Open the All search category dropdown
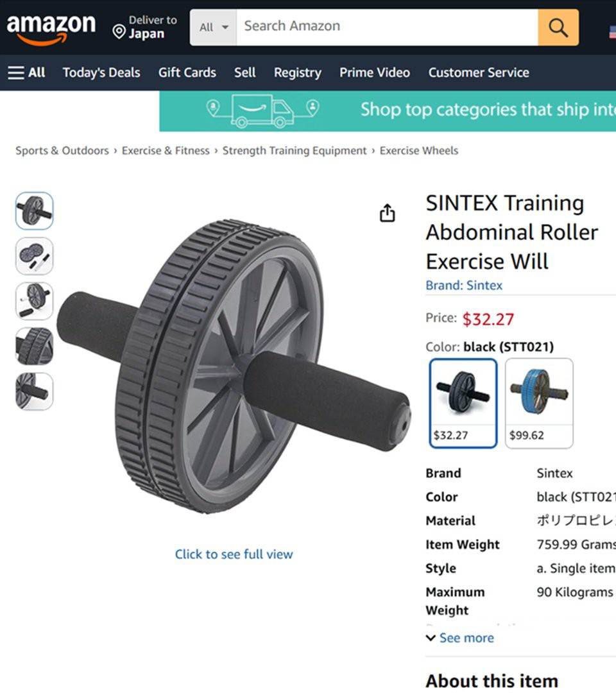Viewport: 616px width, 693px height. 214,28
